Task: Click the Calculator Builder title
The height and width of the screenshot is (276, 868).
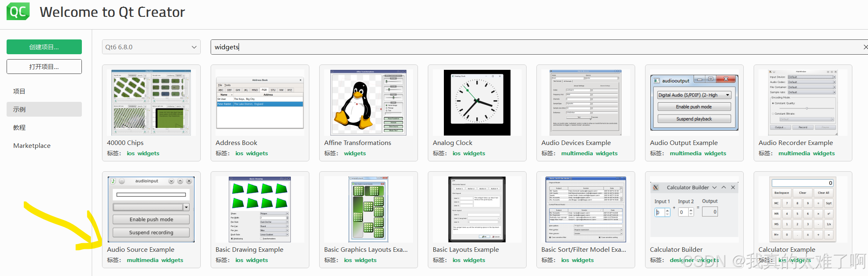Action: point(676,249)
